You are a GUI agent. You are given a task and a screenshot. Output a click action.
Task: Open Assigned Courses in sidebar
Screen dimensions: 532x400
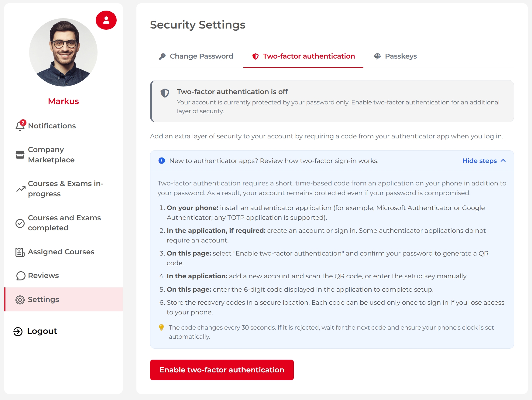(63, 252)
